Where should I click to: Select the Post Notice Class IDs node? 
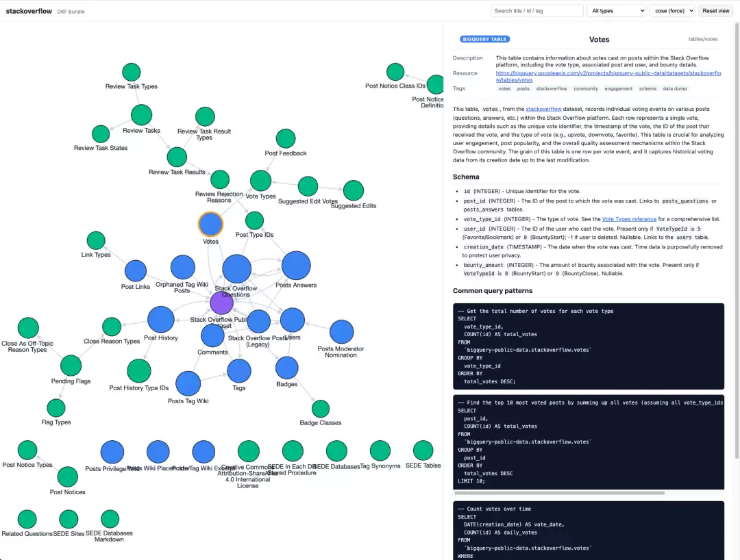coord(395,72)
